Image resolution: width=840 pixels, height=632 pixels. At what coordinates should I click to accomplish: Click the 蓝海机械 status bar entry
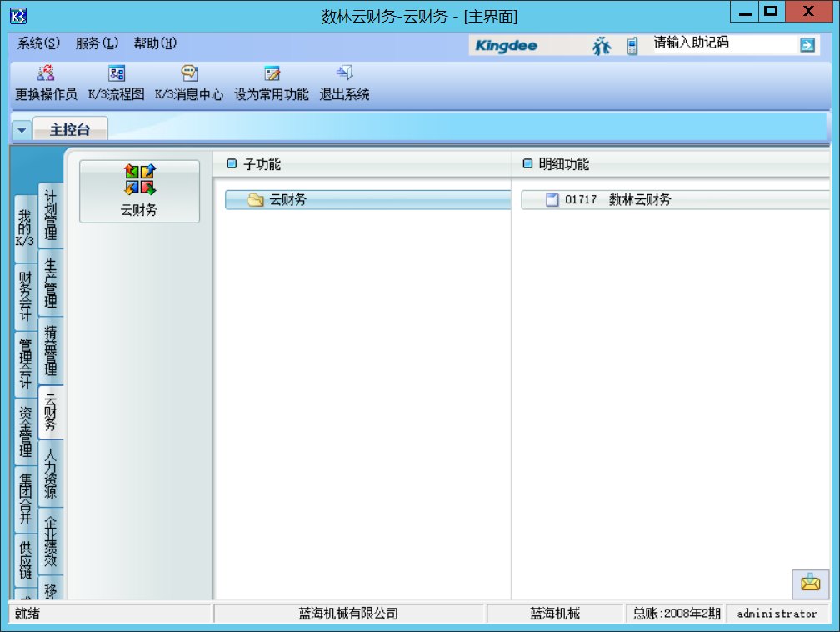pos(555,613)
